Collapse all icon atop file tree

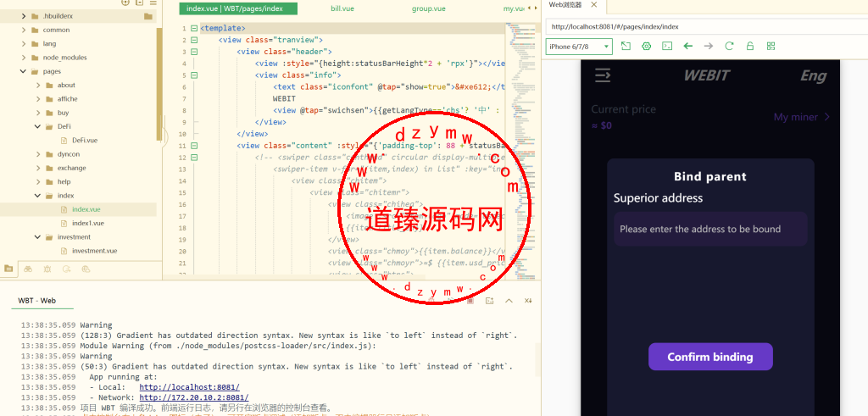coord(140,3)
